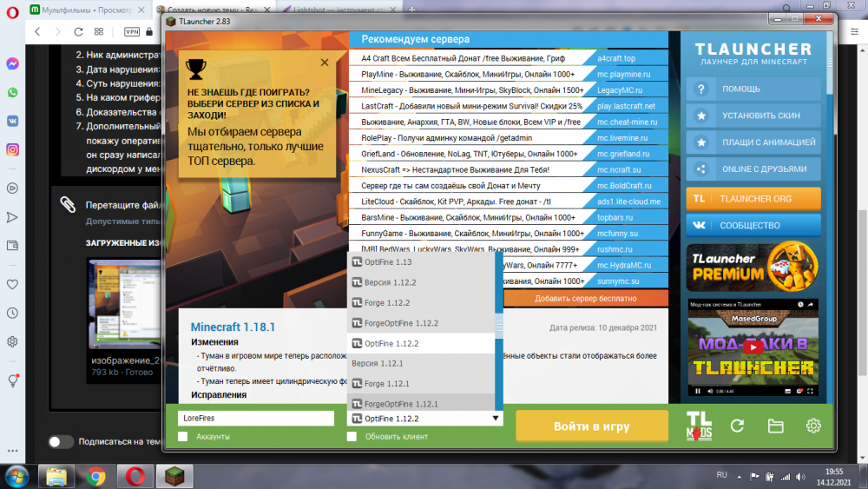The image size is (868, 489).
Task: Pick highlighted OptiFine 1.12.2 list entry
Action: [x=421, y=343]
